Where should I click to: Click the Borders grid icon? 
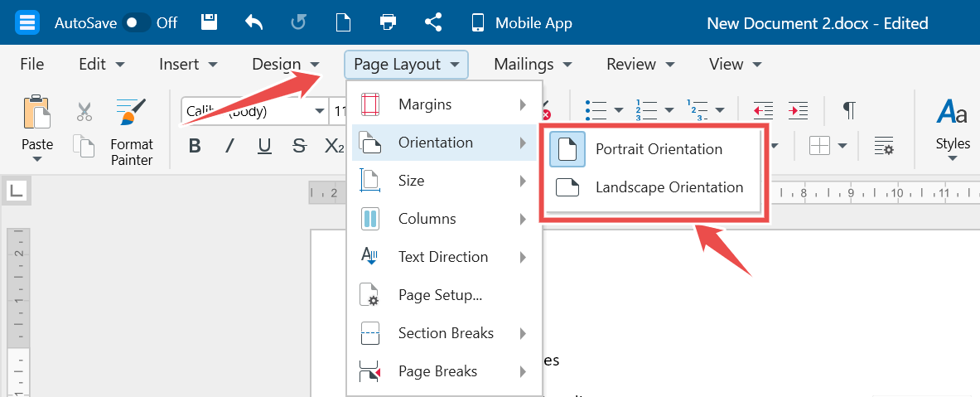(819, 147)
